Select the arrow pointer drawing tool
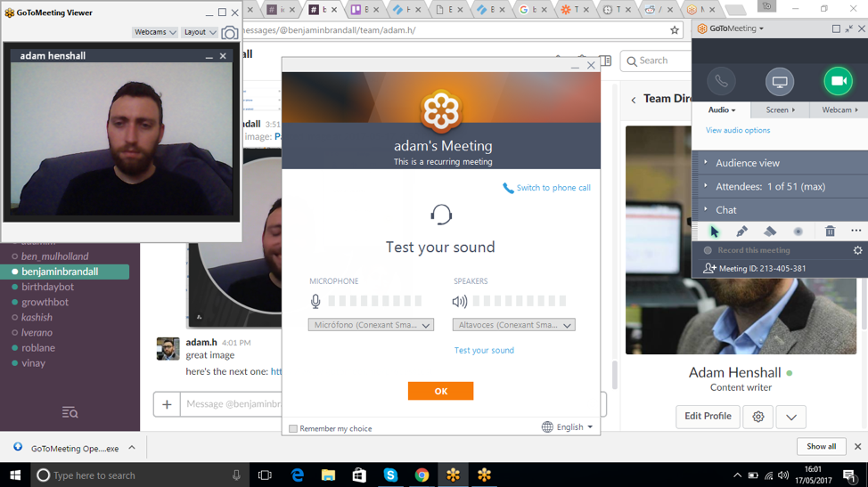The image size is (868, 487). point(714,231)
